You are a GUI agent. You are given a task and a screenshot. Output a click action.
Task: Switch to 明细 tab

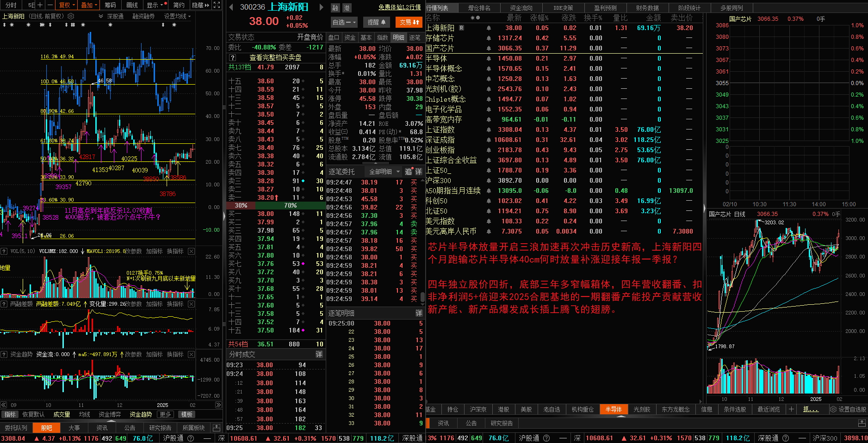(x=398, y=37)
